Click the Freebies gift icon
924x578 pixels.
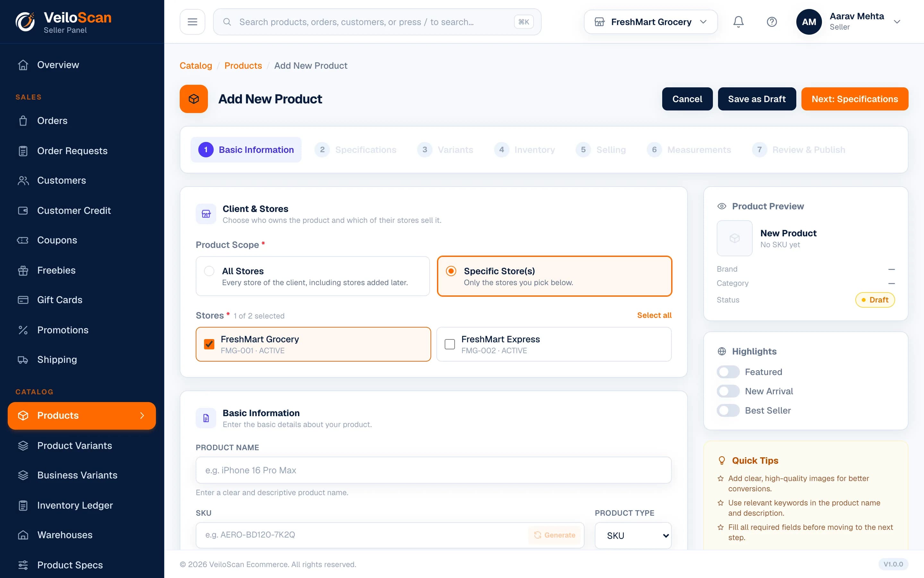coord(23,270)
